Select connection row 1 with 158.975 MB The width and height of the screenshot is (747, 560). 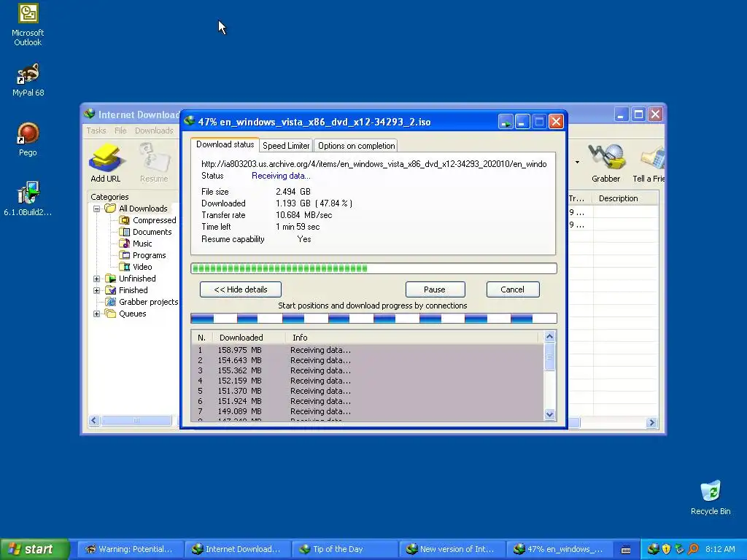pos(367,350)
